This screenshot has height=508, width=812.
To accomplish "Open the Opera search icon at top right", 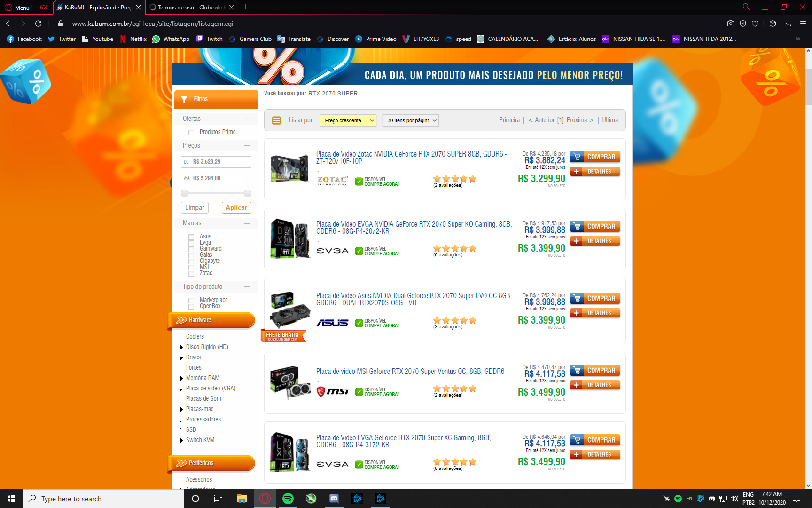I will [x=746, y=7].
